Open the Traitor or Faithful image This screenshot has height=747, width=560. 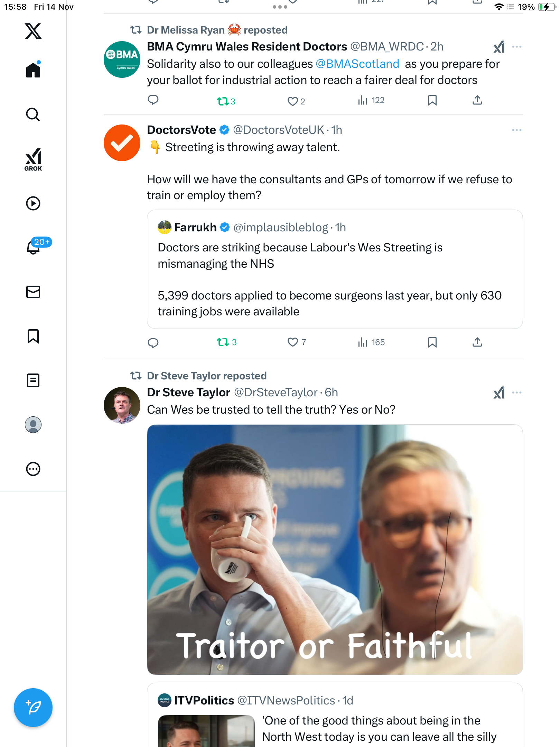coord(334,549)
